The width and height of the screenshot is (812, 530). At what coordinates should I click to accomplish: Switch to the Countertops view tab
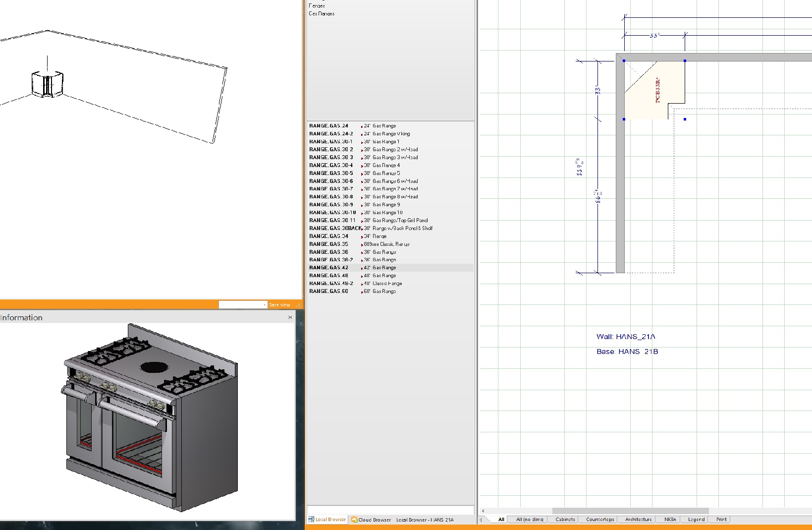pos(600,520)
